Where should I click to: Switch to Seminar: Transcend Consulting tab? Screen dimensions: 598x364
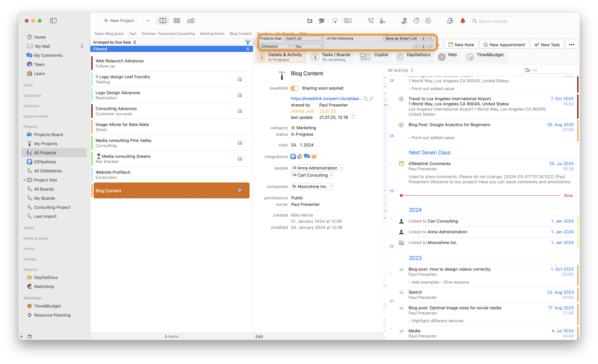pos(168,33)
